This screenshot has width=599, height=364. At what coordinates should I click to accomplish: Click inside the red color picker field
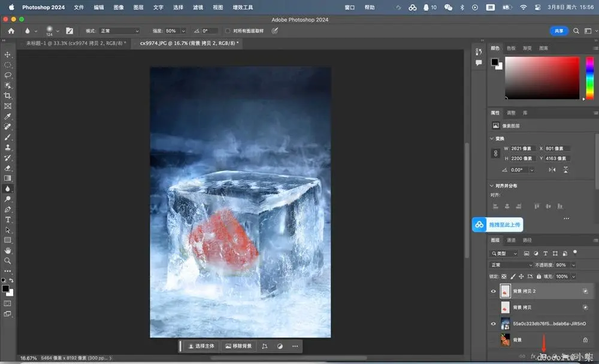click(542, 78)
